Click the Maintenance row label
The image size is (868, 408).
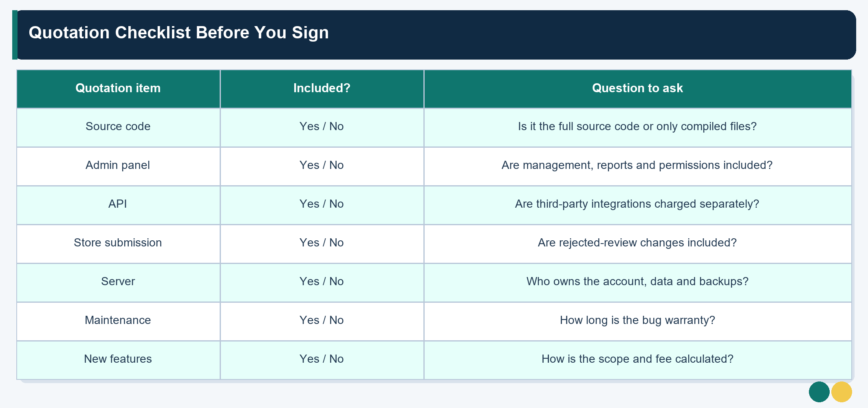click(x=118, y=320)
